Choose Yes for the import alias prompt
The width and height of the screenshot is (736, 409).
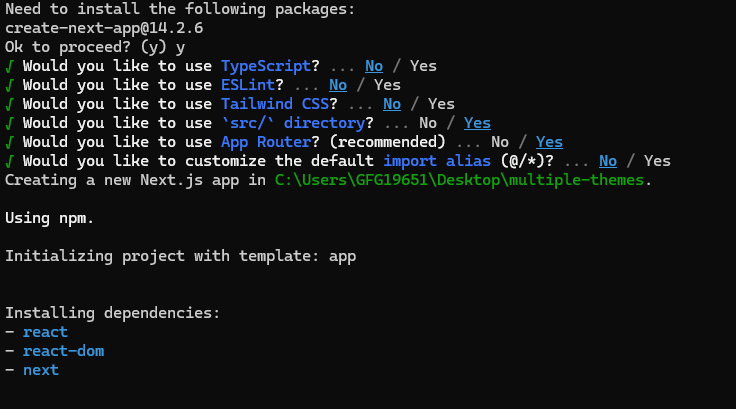coord(657,161)
